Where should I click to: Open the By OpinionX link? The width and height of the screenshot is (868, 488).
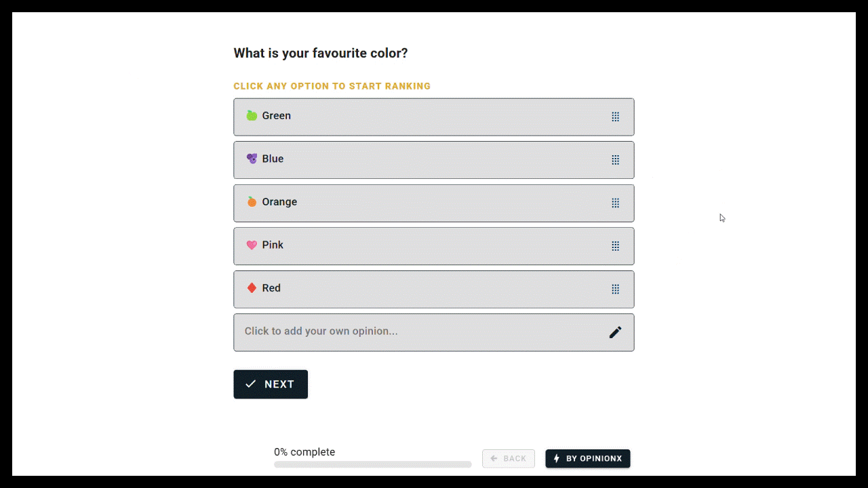587,459
